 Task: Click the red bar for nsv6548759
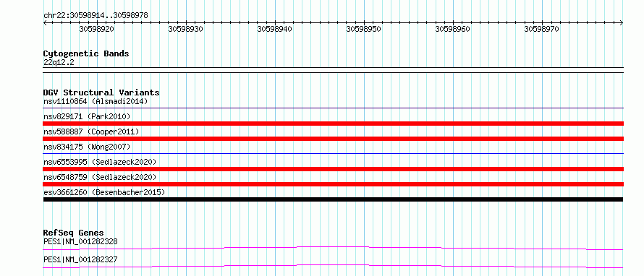(x=333, y=184)
